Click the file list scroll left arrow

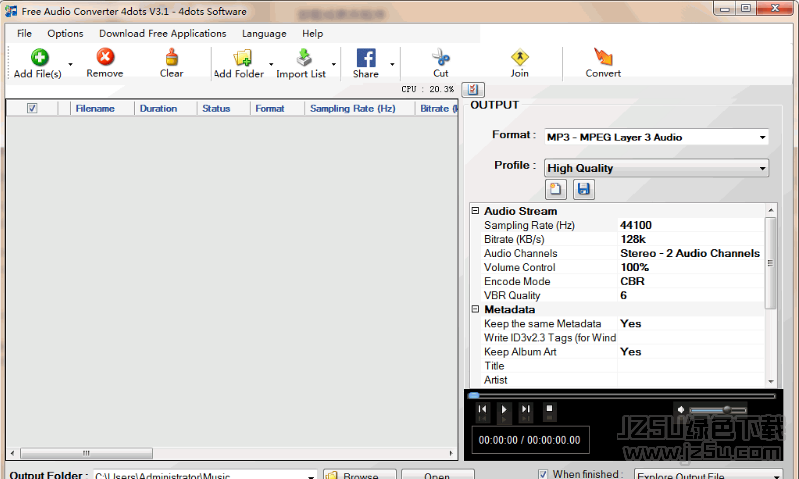12,453
